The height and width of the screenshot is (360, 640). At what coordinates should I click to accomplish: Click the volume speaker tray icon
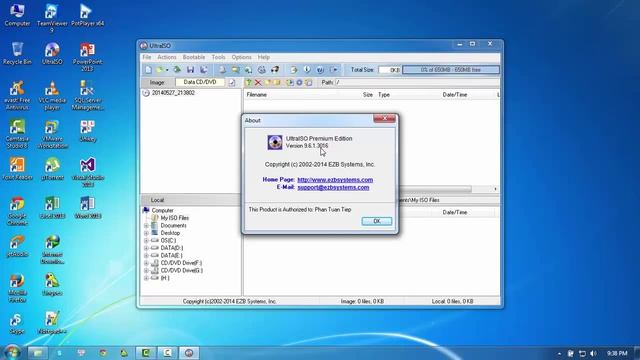[593, 353]
